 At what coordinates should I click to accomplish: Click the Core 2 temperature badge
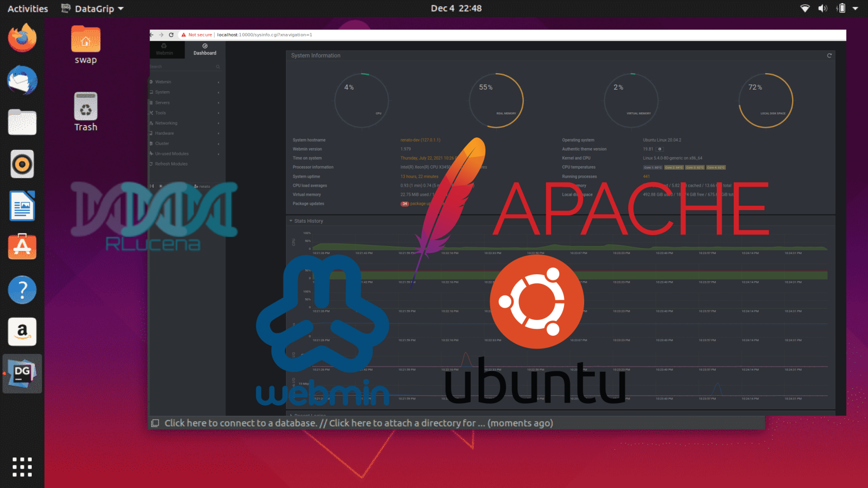[x=674, y=168]
